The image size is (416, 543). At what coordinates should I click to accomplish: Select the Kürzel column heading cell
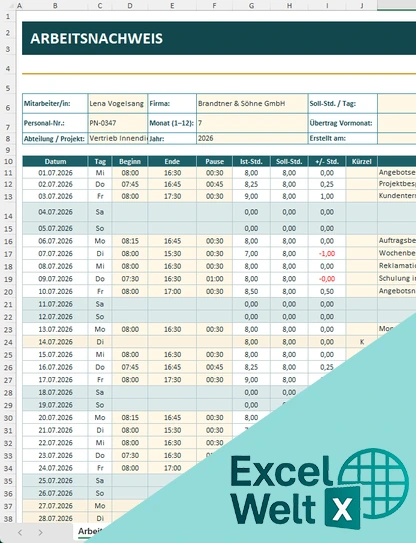[x=362, y=161]
